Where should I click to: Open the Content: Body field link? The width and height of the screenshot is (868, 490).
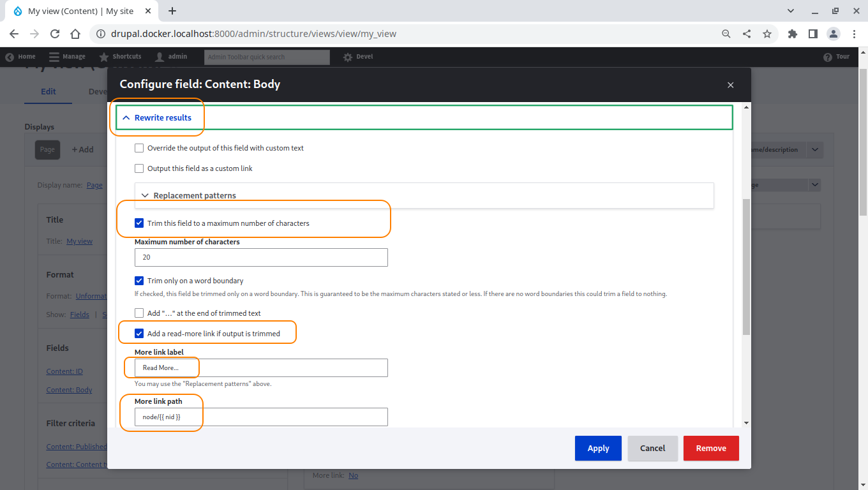click(69, 390)
